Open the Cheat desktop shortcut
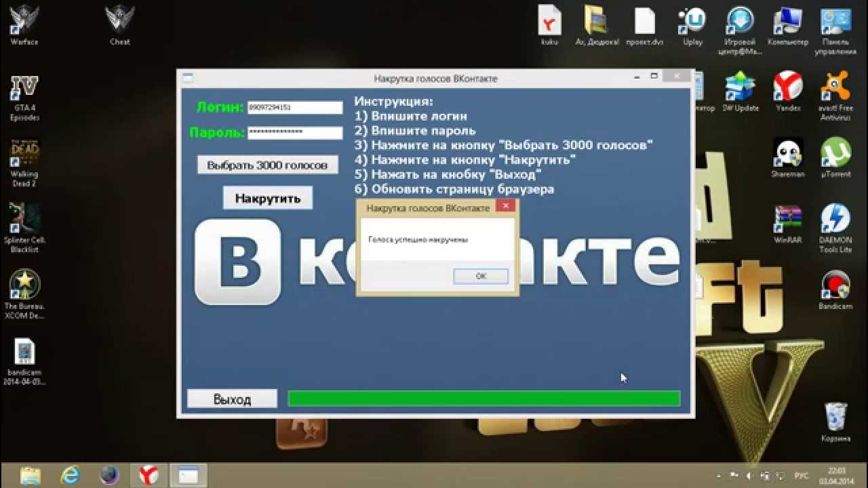Screen dimensions: 868x488 click(120, 24)
